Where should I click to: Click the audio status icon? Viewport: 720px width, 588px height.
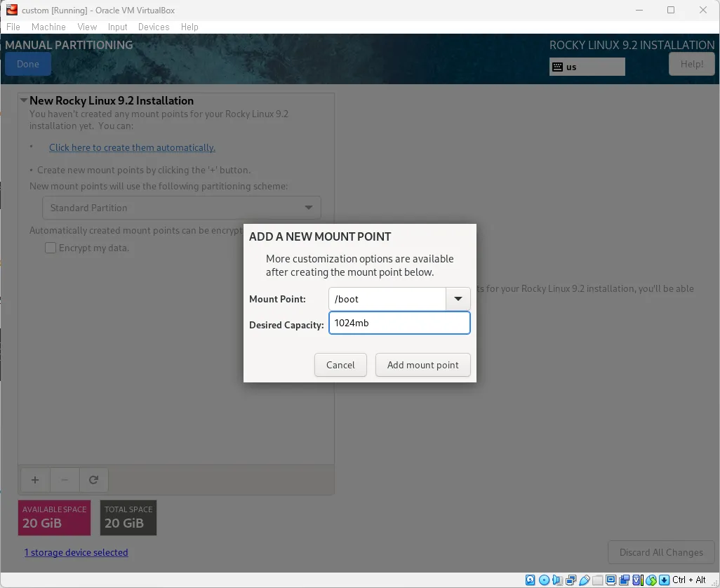557,580
